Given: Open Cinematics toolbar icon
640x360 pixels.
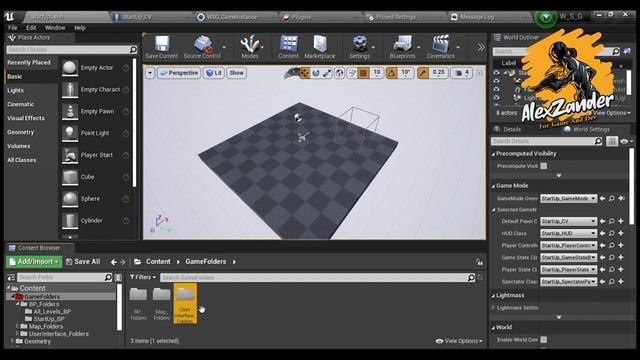Looking at the screenshot, I should pyautogui.click(x=440, y=47).
